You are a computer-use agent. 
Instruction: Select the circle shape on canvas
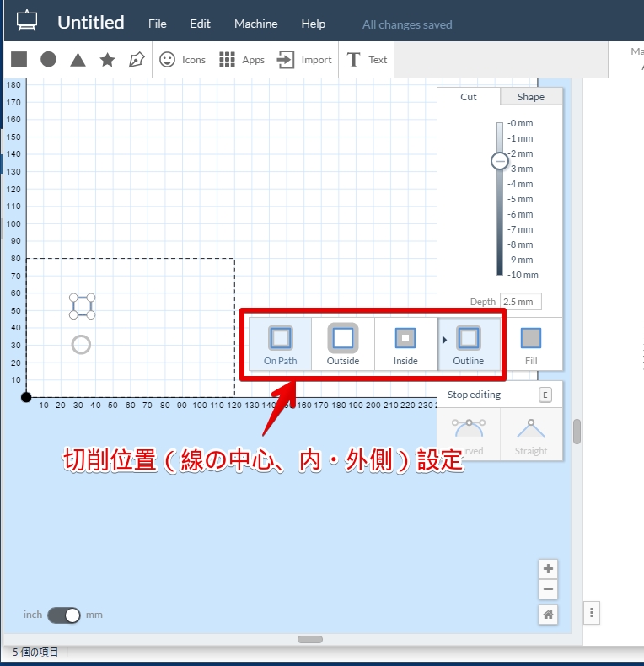click(x=81, y=345)
